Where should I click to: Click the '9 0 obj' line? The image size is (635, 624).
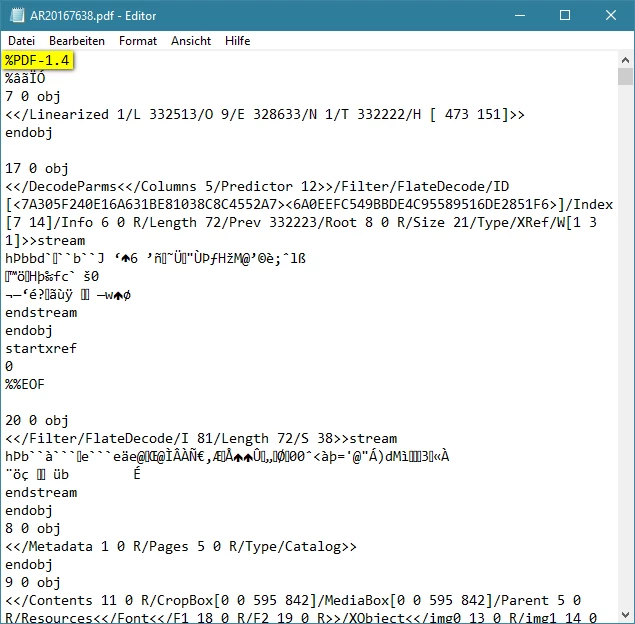pyautogui.click(x=33, y=582)
